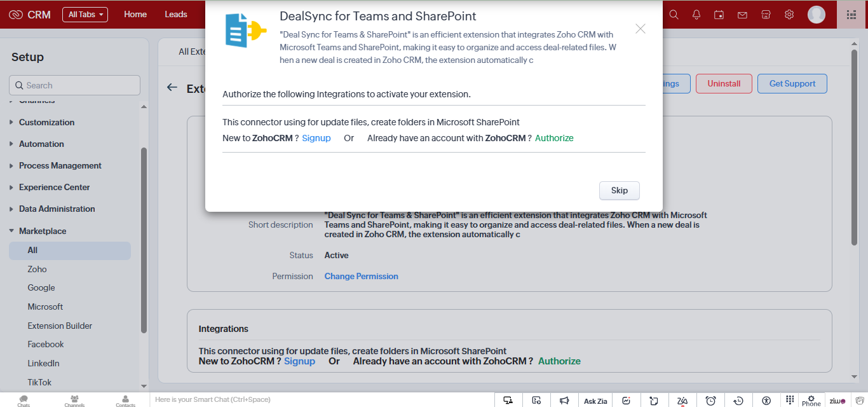The height and width of the screenshot is (407, 868).
Task: Open Extension Builder under Marketplace
Action: [60, 326]
